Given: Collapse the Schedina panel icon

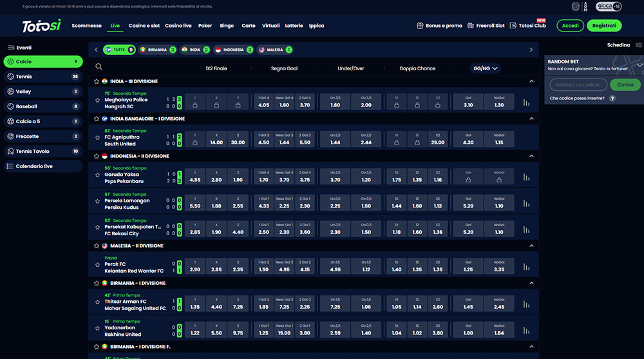Looking at the screenshot, I should pos(638,45).
